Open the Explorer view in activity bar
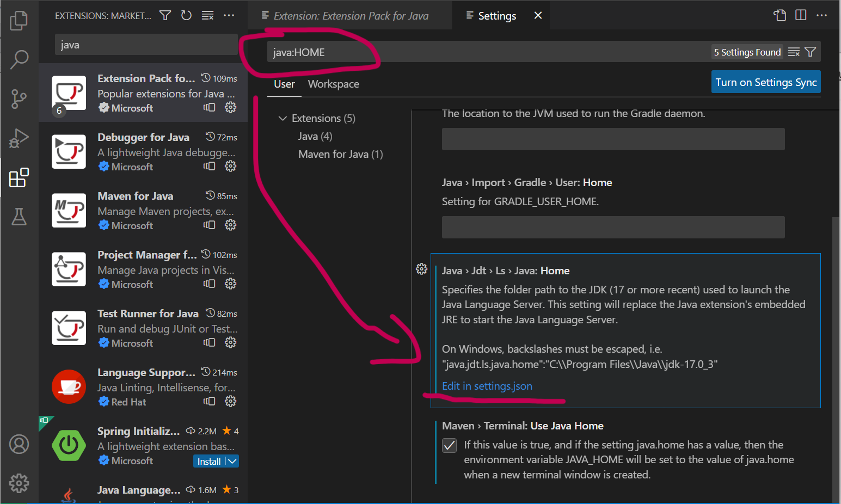This screenshot has width=841, height=504. pos(19,21)
